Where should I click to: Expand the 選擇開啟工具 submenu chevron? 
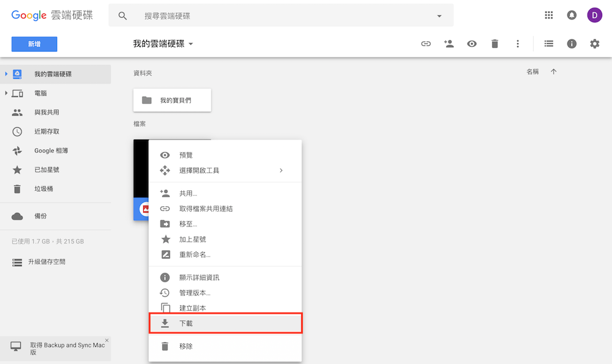pyautogui.click(x=281, y=171)
